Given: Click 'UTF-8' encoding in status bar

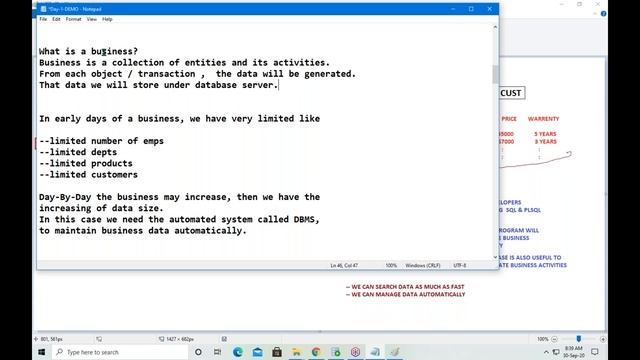Looking at the screenshot, I should [460, 265].
